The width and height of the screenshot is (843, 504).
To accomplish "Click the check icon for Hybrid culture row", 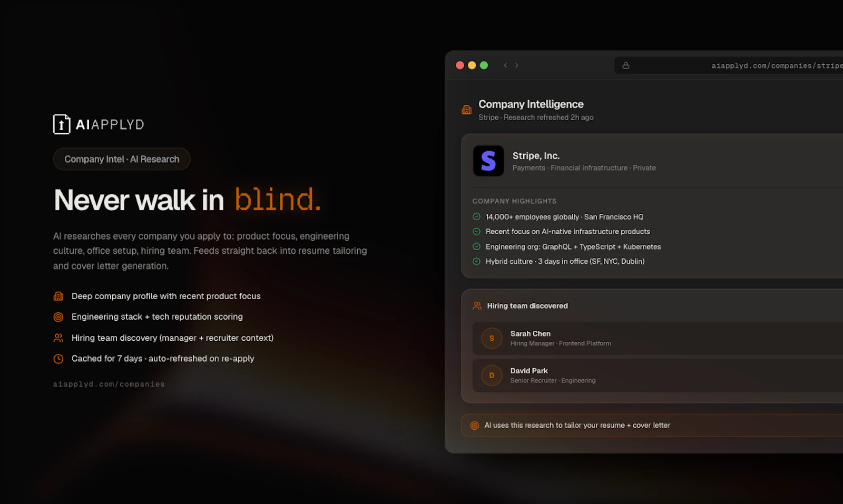I will pos(476,261).
